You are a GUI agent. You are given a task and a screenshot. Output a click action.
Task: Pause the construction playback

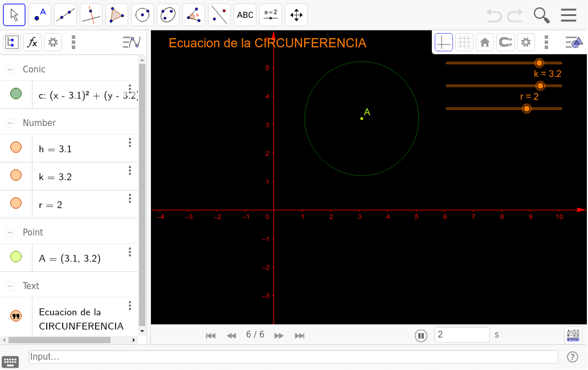pyautogui.click(x=421, y=335)
